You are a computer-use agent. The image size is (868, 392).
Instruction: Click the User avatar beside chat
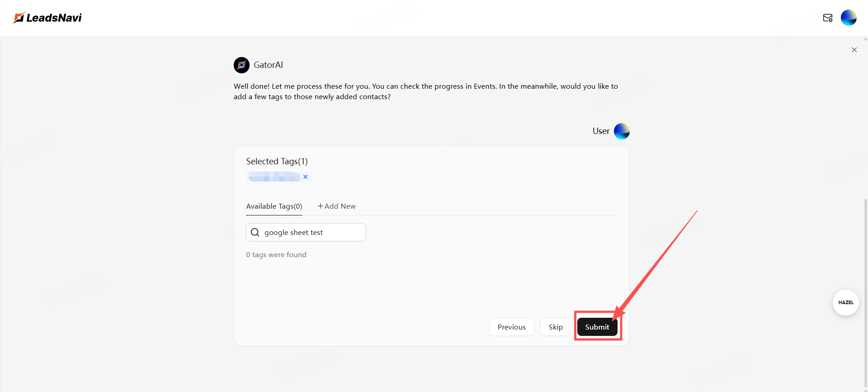pyautogui.click(x=622, y=131)
